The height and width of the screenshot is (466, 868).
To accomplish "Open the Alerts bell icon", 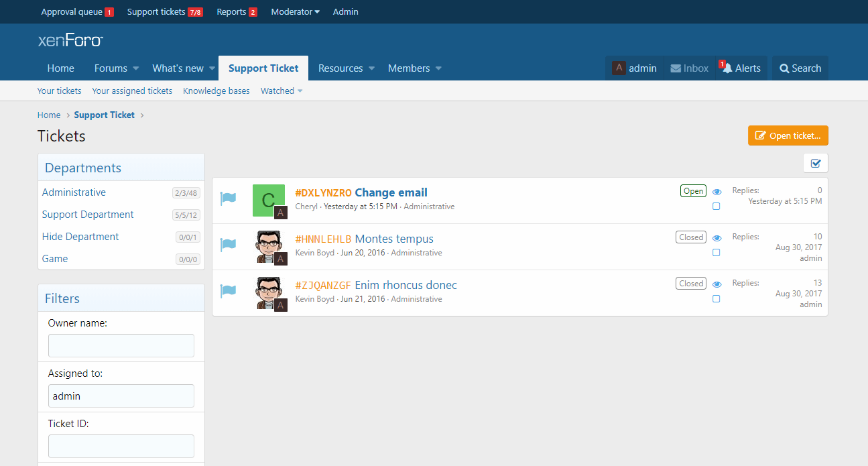I will coord(727,68).
